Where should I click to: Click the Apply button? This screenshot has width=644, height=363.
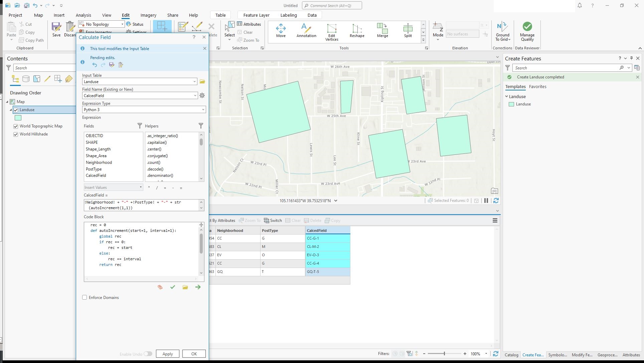(x=167, y=354)
